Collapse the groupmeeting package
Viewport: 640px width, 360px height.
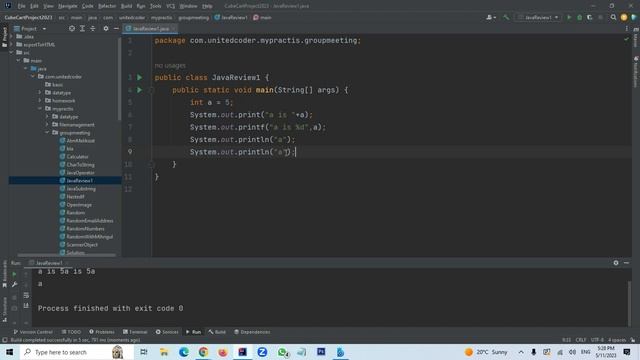pos(47,133)
